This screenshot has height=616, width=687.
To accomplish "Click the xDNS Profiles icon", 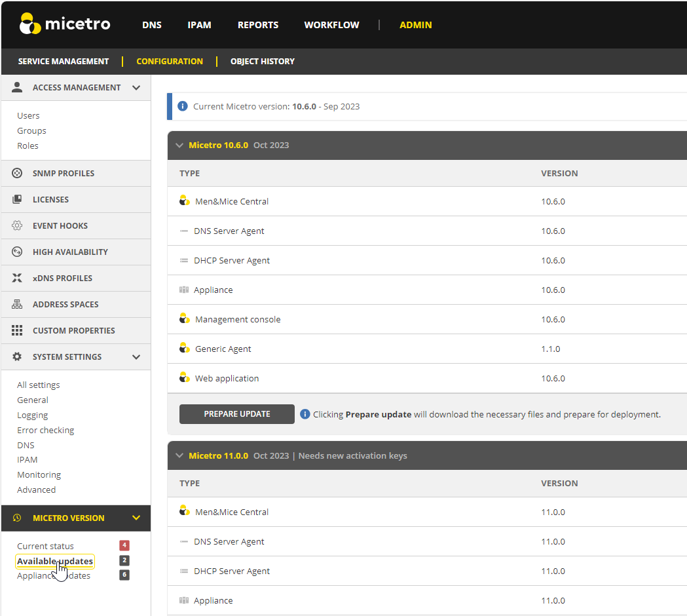I will (x=18, y=278).
